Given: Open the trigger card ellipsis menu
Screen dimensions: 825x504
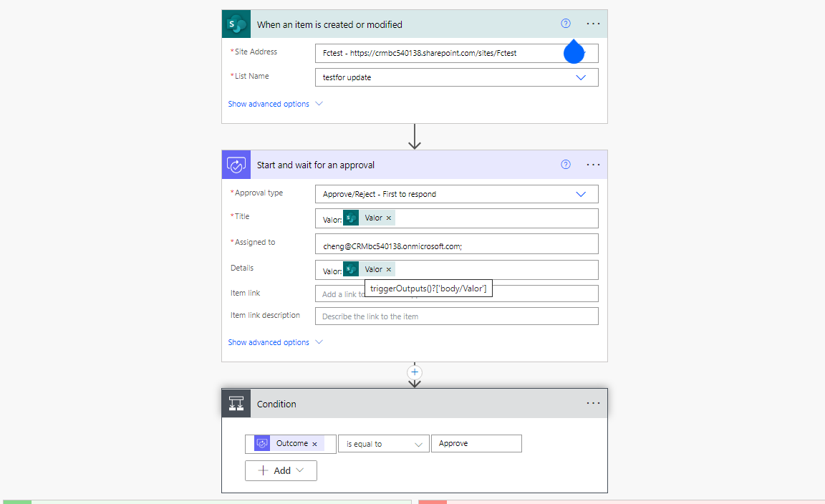Looking at the screenshot, I should tap(593, 24).
